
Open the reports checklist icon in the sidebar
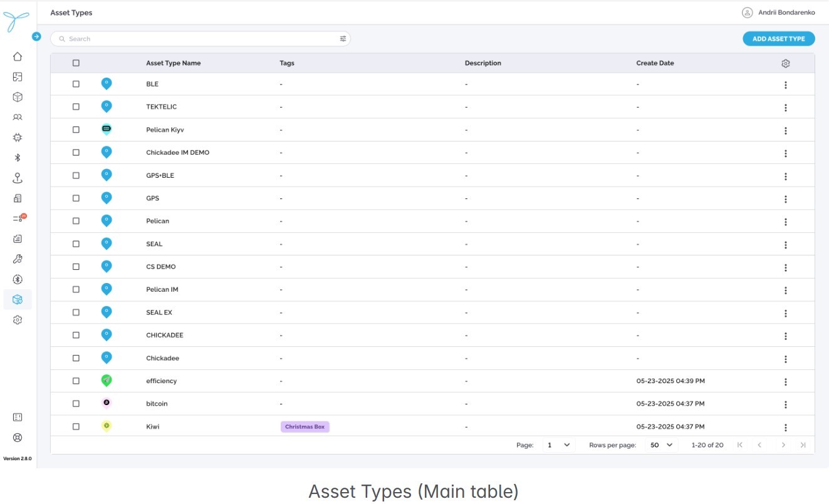click(18, 239)
